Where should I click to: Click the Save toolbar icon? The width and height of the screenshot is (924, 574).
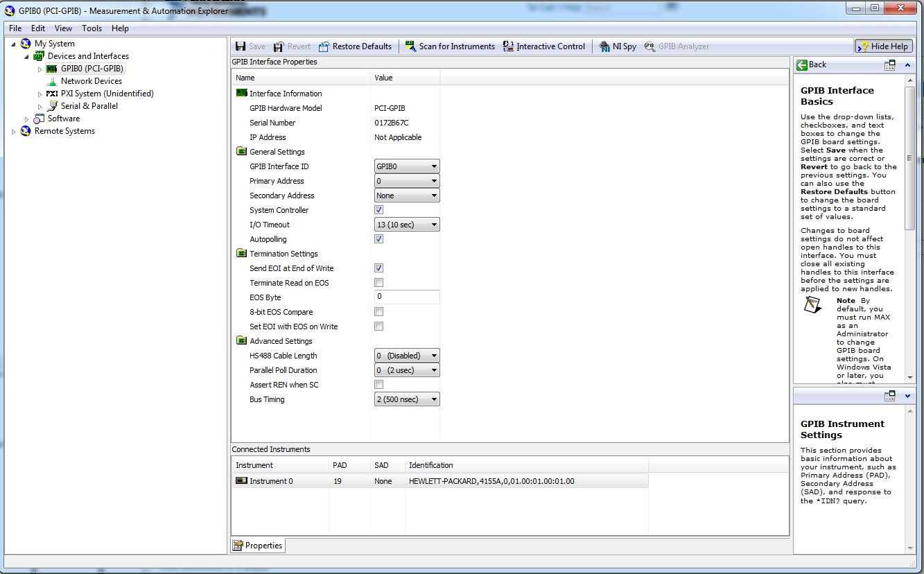[x=241, y=46]
